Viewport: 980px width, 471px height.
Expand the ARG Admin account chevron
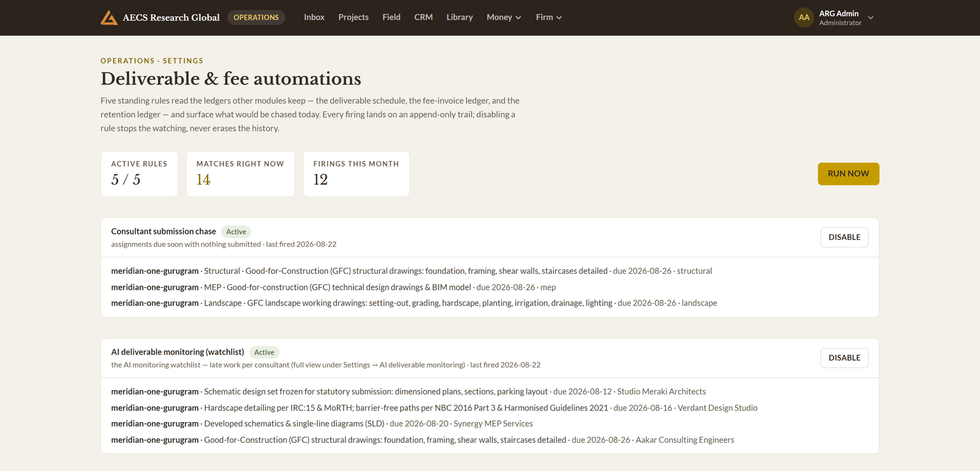point(870,18)
